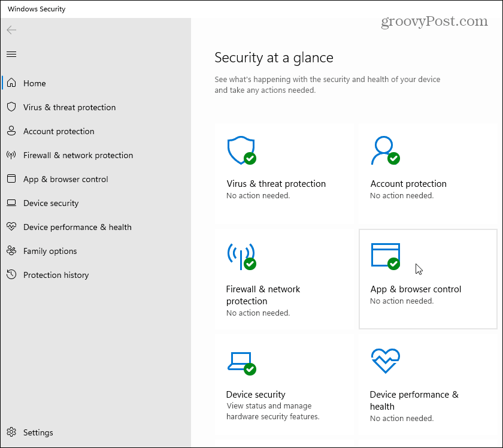Click 'No action needed.' under Device performance tile
503x448 pixels.
pos(402,419)
